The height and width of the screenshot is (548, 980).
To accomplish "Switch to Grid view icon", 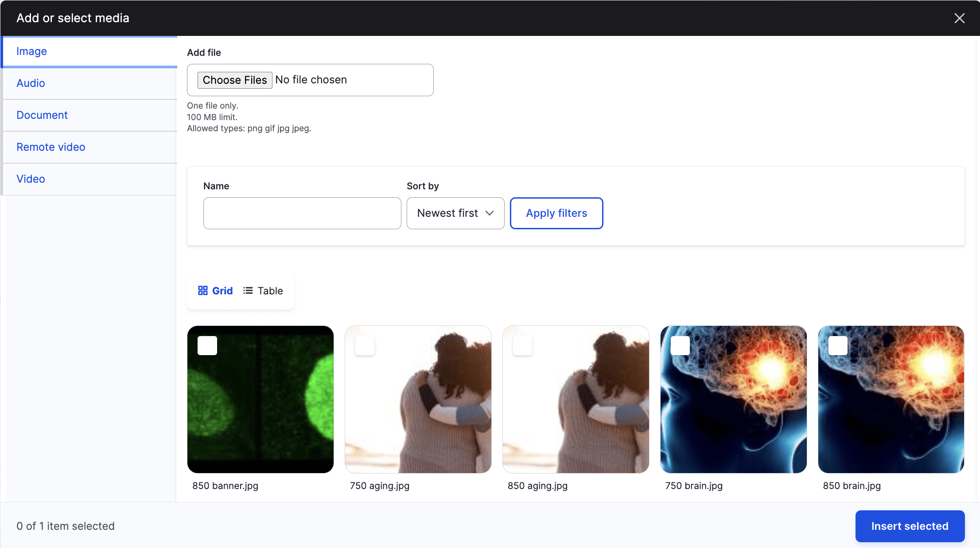I will pyautogui.click(x=203, y=290).
